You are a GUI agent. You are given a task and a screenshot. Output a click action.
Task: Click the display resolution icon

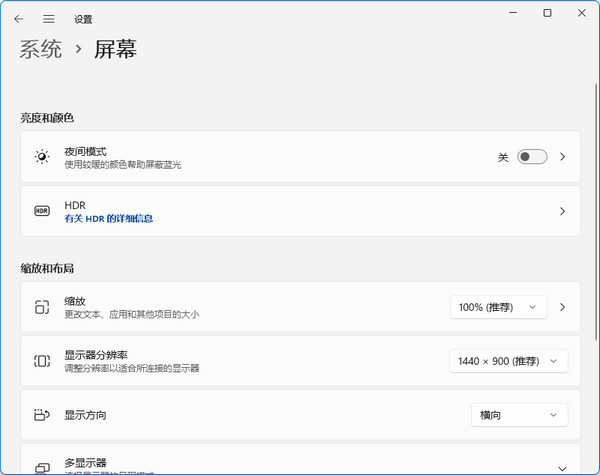41,361
